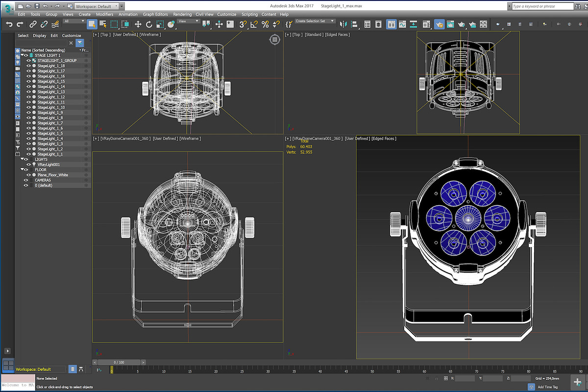Click the Redo arrow in main toolbar
Screen dimensions: 588x392
click(20, 24)
